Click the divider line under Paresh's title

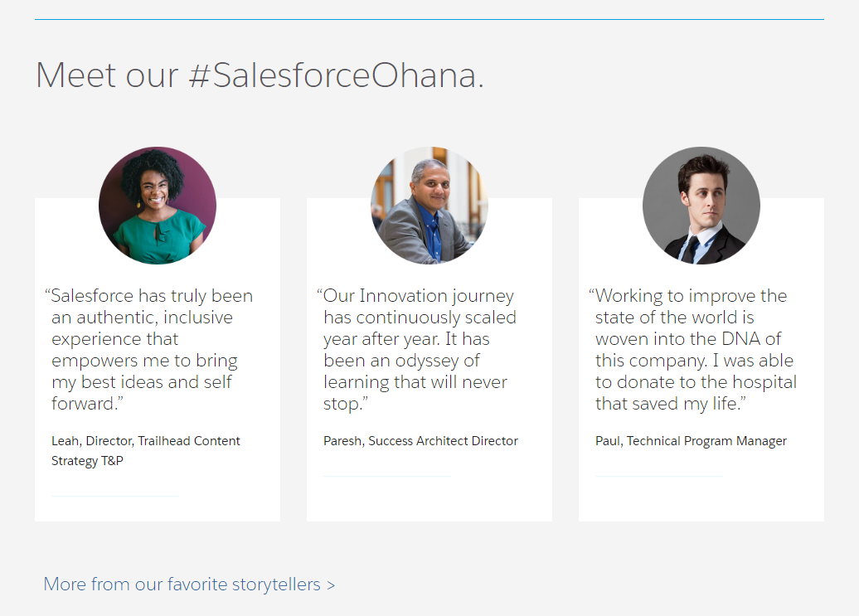coord(387,477)
